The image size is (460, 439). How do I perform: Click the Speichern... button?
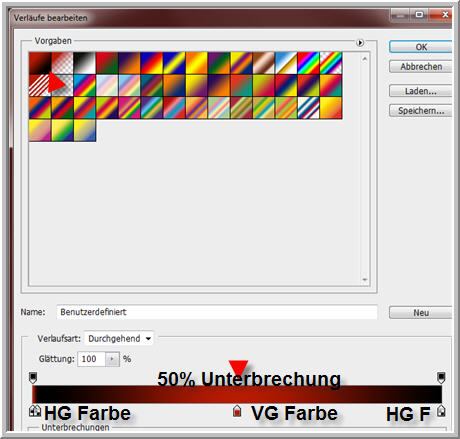tap(421, 111)
